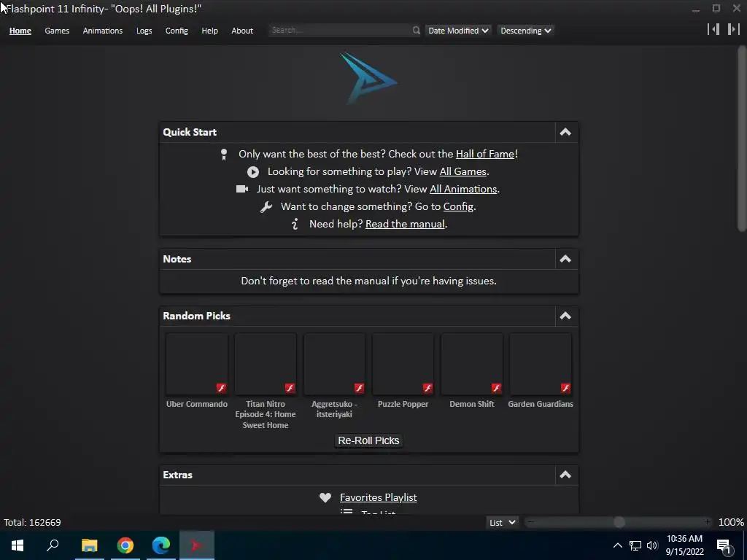The image size is (747, 560).
Task: Collapse the Random Picks section
Action: coord(565,316)
